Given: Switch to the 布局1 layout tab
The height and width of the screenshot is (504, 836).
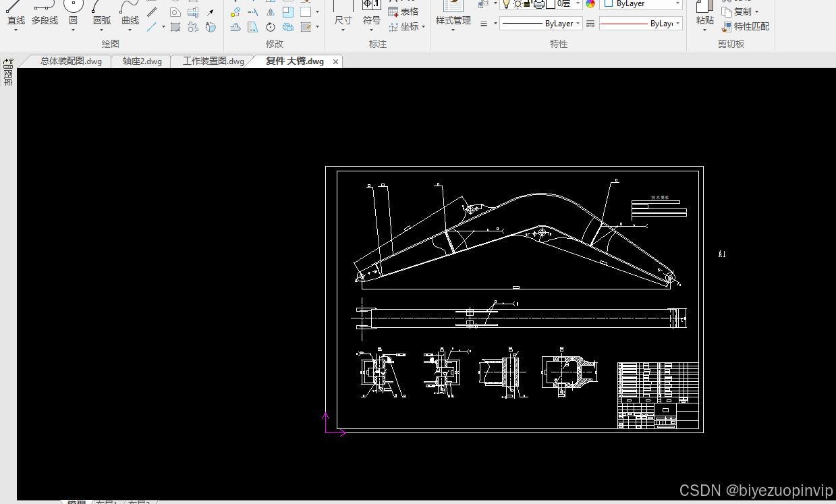Looking at the screenshot, I should 107,503.
